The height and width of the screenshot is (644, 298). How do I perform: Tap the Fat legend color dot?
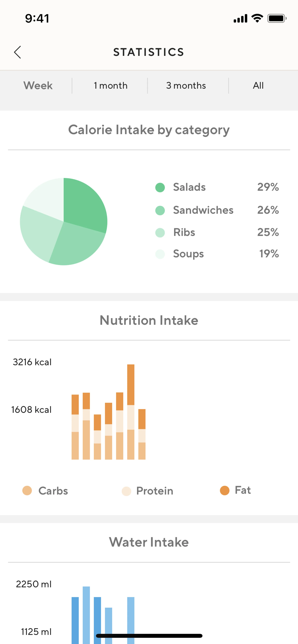pyautogui.click(x=225, y=490)
